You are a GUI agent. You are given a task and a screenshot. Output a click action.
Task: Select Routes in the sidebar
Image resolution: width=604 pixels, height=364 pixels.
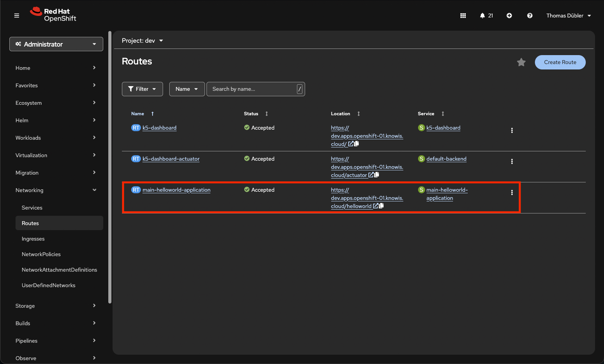[x=59, y=223]
